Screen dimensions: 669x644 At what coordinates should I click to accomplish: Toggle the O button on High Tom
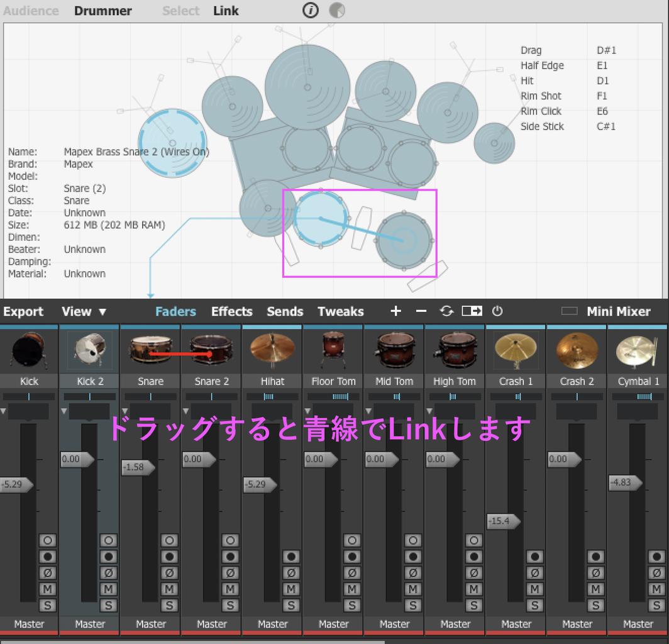[473, 540]
